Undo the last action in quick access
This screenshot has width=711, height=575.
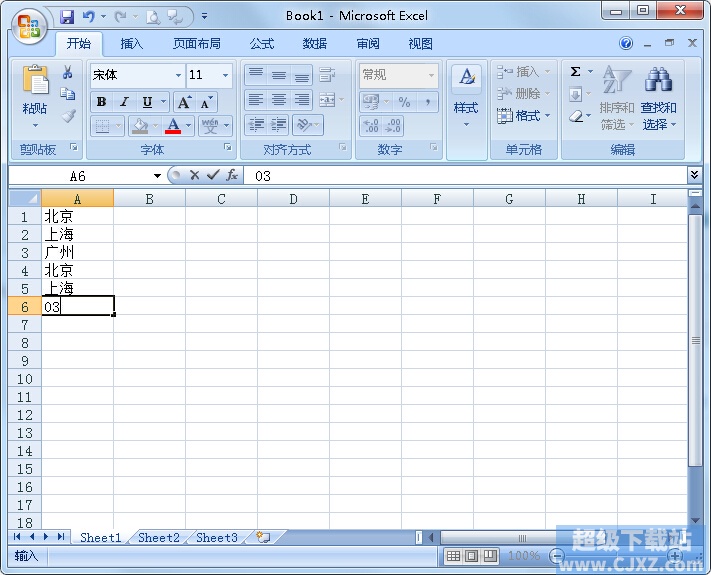[88, 17]
